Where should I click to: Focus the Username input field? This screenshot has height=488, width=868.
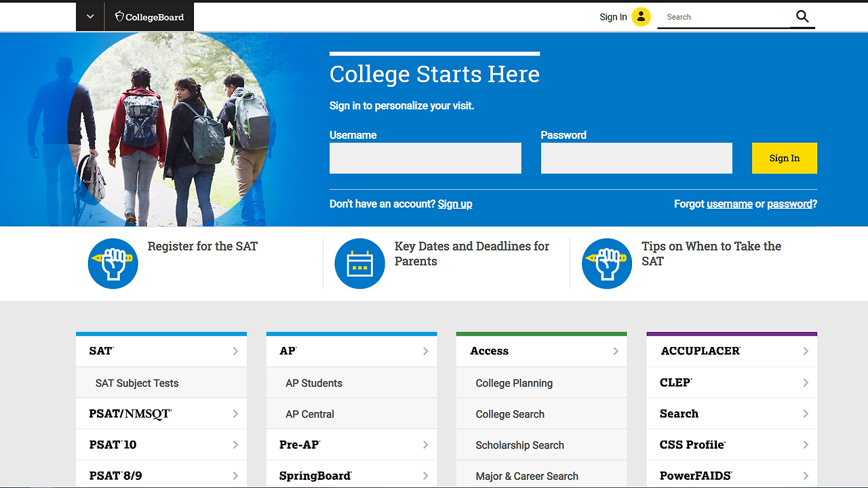pyautogui.click(x=425, y=158)
